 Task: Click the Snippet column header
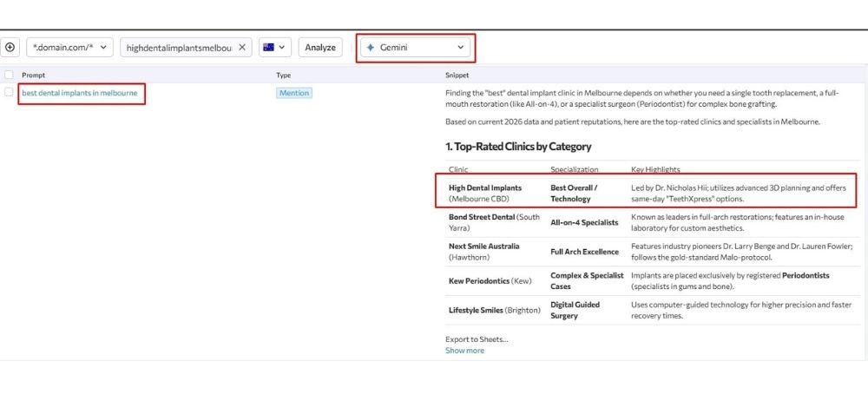pyautogui.click(x=457, y=75)
